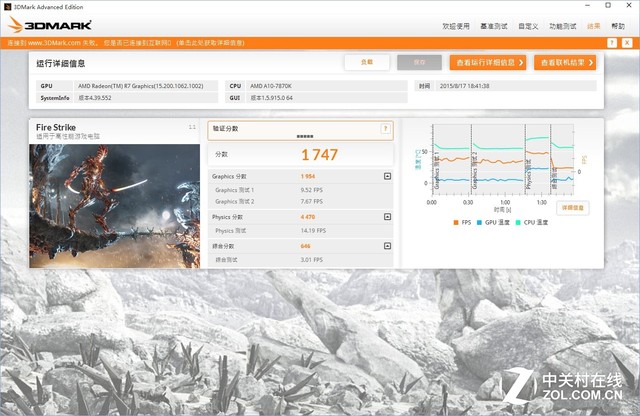Open the 欢迎使用 tab

[x=456, y=25]
